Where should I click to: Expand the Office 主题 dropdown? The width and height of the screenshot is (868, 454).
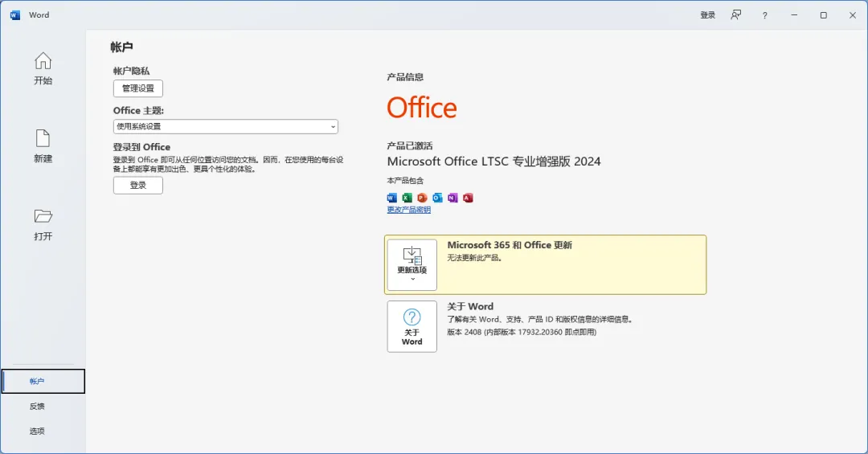point(225,126)
